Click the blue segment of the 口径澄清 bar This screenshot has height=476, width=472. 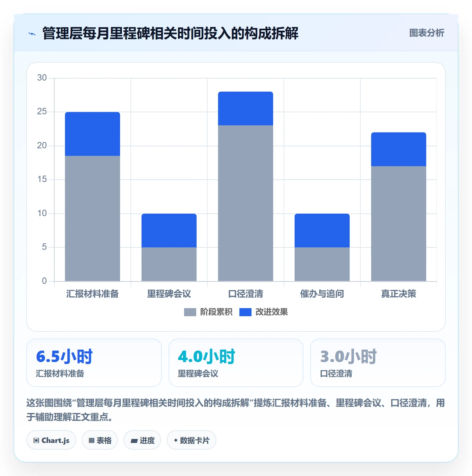pyautogui.click(x=245, y=109)
